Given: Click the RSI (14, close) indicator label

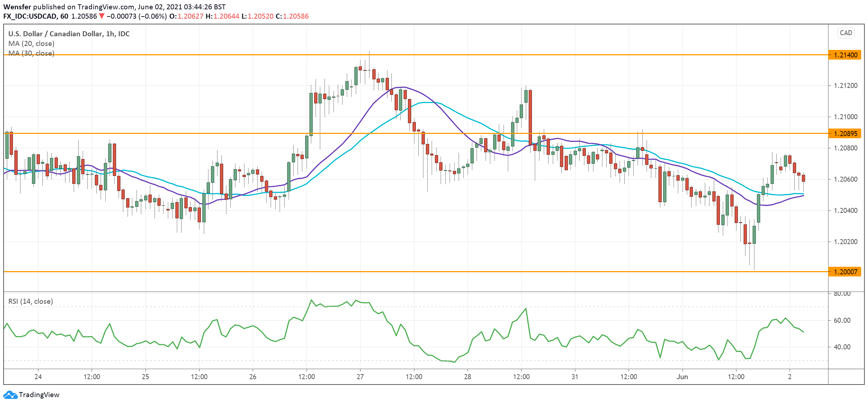Looking at the screenshot, I should click(30, 302).
